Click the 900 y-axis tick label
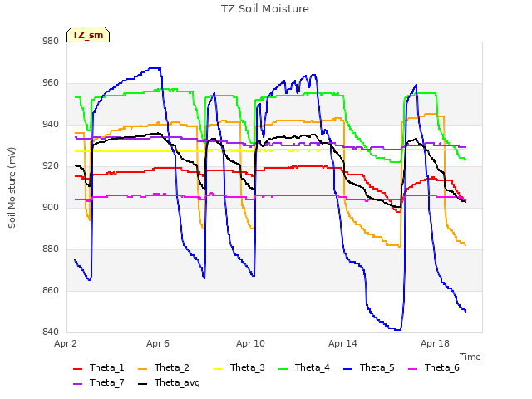 click(x=51, y=207)
